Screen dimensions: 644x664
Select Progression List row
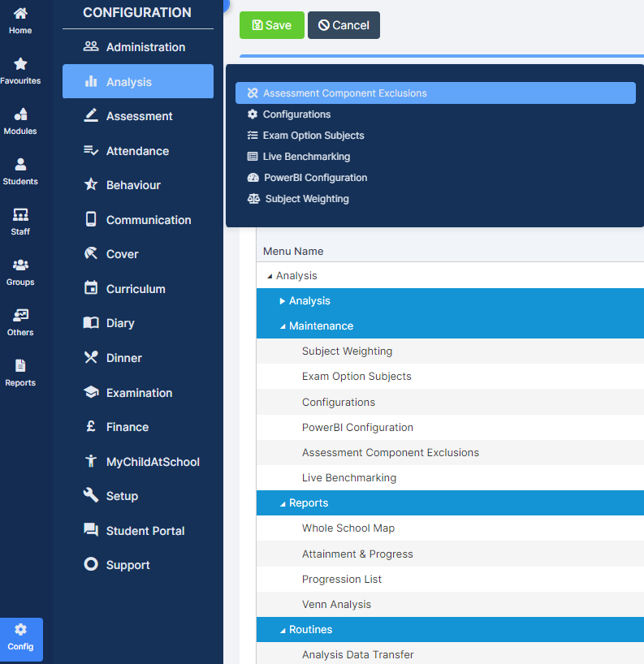click(x=450, y=580)
